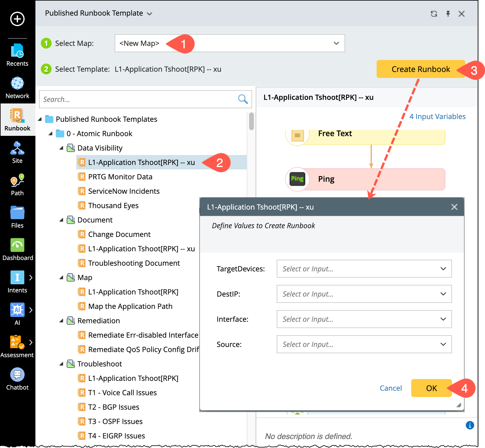Open the Interface dropdown
485x448 pixels.
pos(443,319)
